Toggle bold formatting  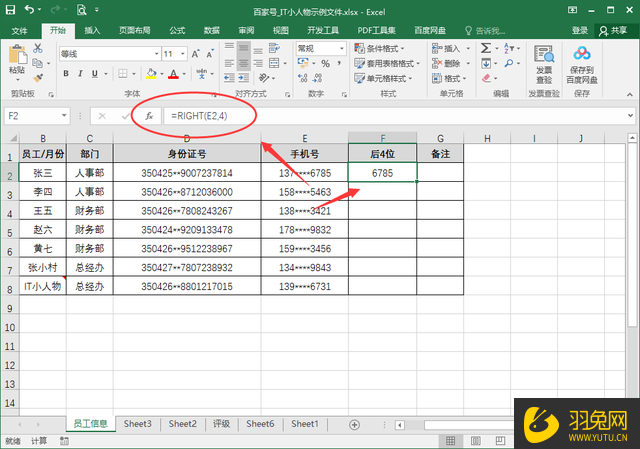point(66,73)
